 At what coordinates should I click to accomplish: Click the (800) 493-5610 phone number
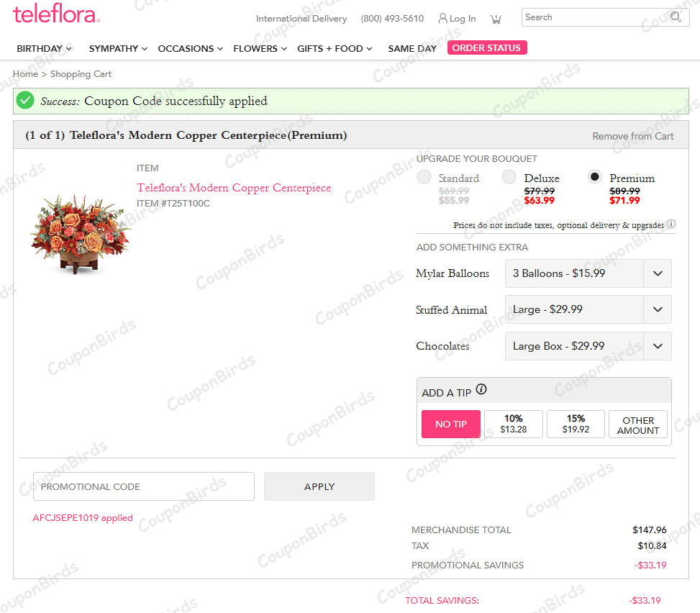392,19
